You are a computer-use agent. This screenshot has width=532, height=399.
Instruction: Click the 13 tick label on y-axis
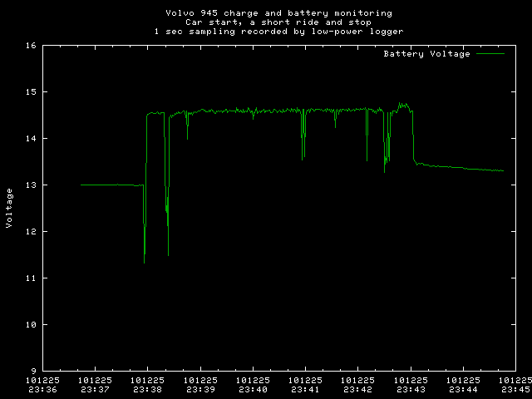coord(30,185)
